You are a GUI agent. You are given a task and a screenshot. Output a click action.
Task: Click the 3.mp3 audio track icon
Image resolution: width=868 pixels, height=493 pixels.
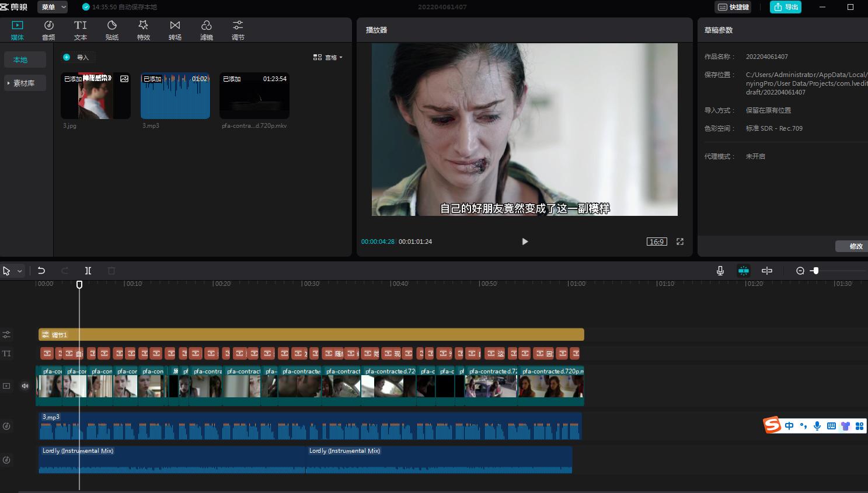point(6,426)
